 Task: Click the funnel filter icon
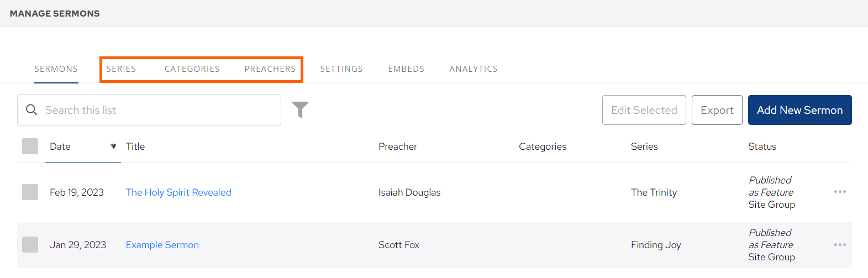click(300, 109)
